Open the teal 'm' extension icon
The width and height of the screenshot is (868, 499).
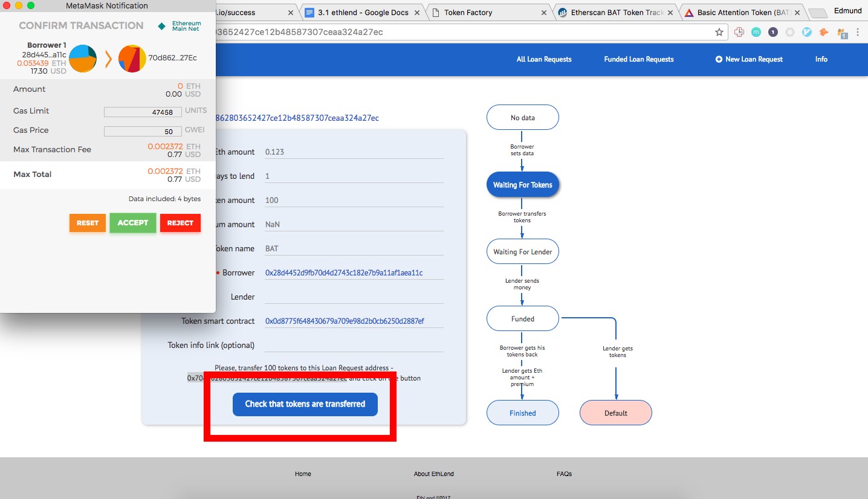756,32
